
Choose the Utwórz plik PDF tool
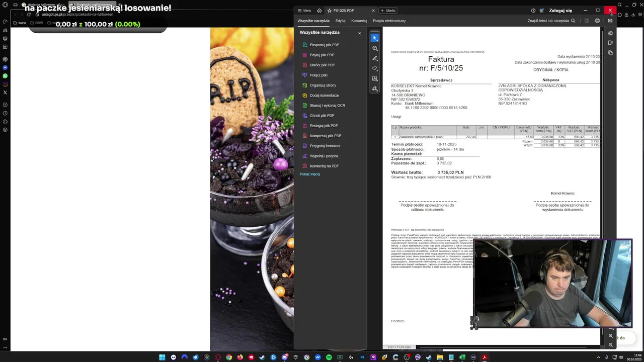[318, 65]
